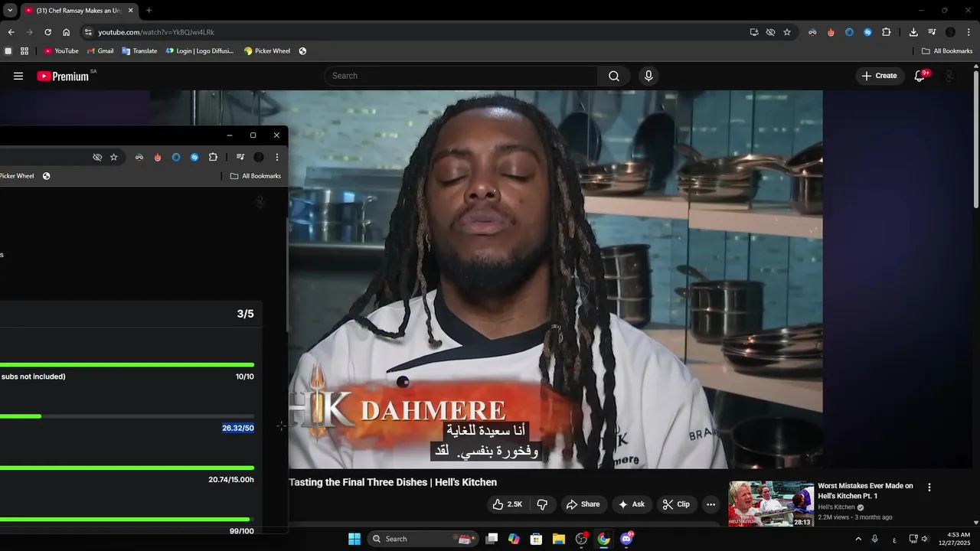The height and width of the screenshot is (551, 980).
Task: Open Chrome apps grid in bookmarks bar
Action: (24, 51)
